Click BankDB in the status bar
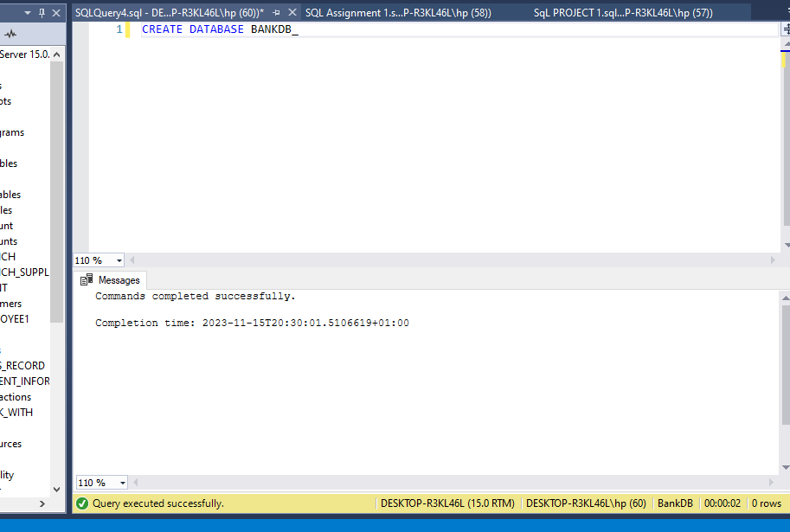Screen dimensions: 790x532 675,503
